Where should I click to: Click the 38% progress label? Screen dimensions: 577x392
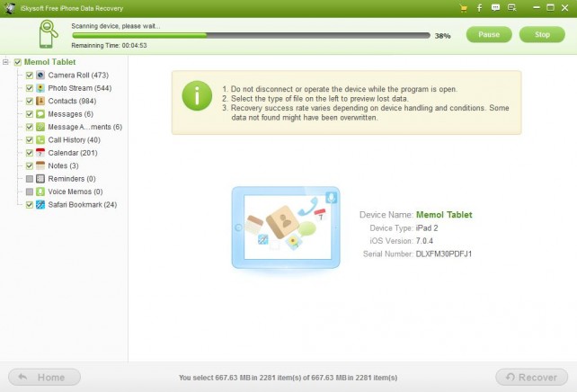(x=443, y=36)
